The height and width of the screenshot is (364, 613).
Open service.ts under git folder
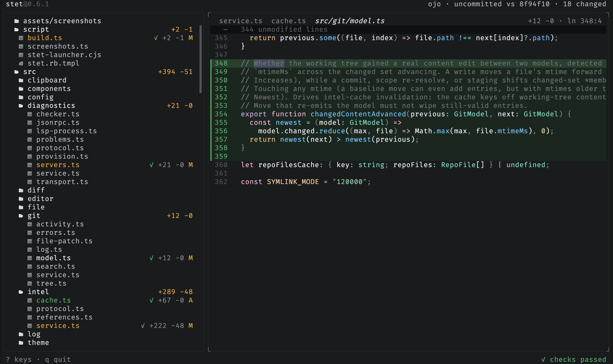click(x=58, y=275)
